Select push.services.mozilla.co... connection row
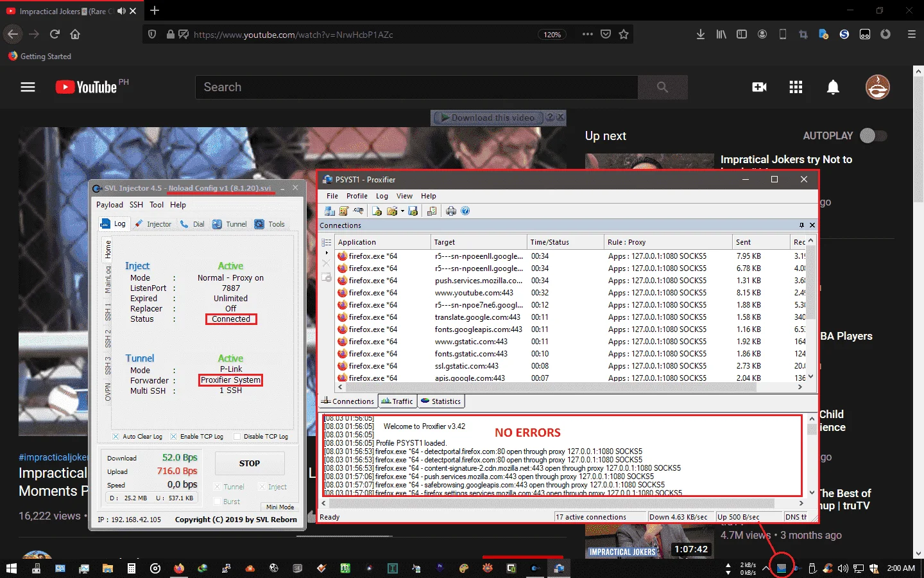924x578 pixels. (570, 281)
